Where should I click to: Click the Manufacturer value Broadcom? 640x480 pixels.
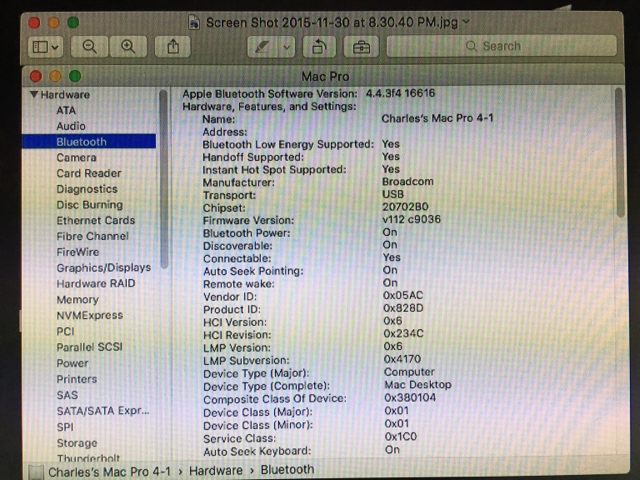[x=408, y=182]
